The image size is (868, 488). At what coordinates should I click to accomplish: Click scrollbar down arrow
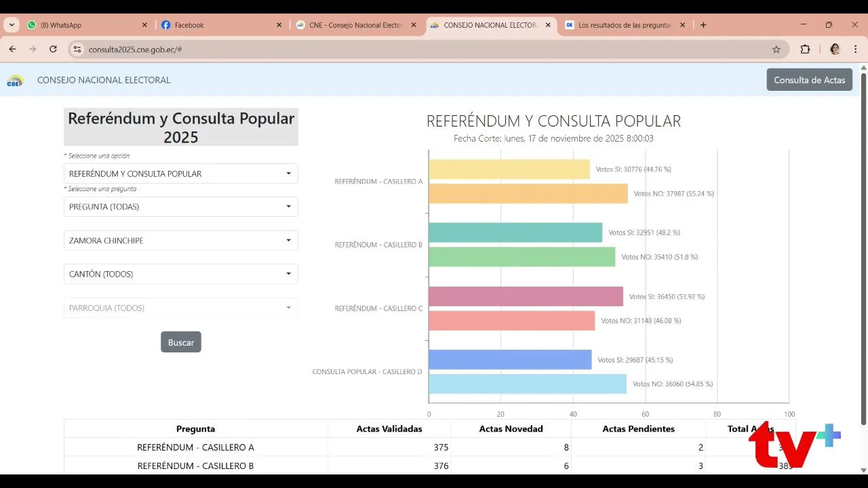(863, 470)
